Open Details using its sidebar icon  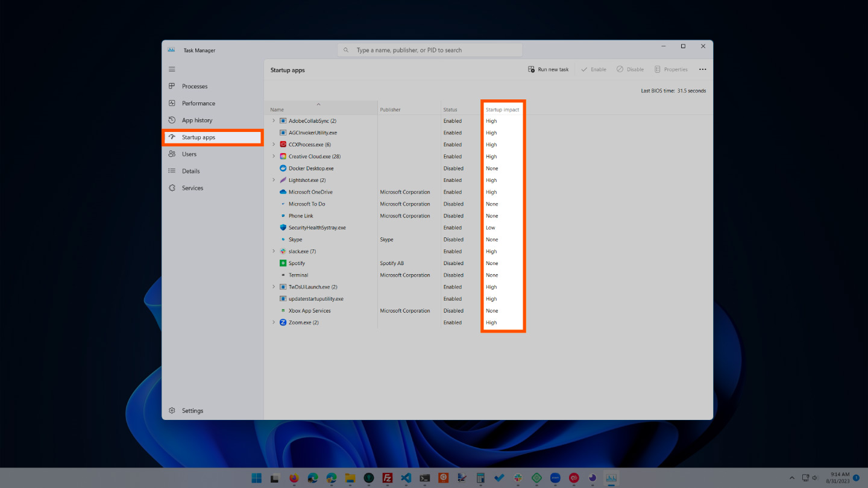pos(172,170)
